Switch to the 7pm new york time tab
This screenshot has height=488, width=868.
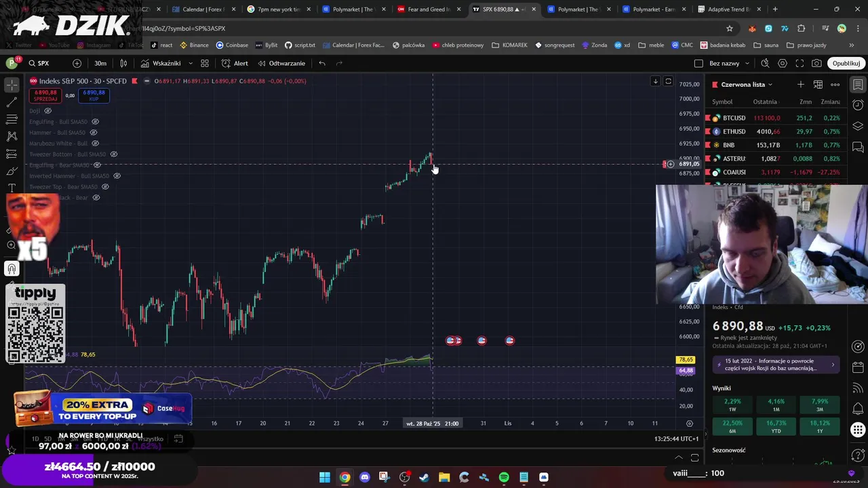(x=278, y=9)
